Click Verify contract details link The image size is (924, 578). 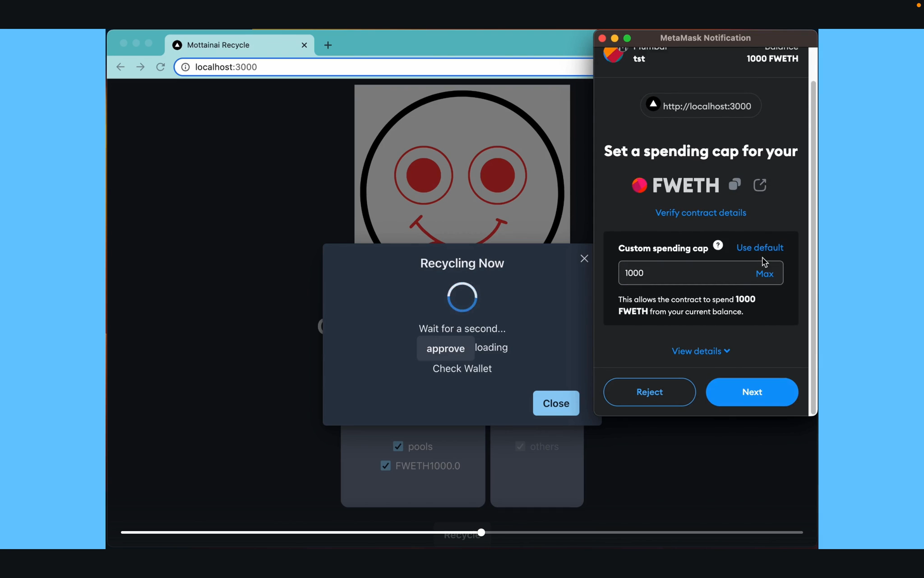pyautogui.click(x=700, y=213)
